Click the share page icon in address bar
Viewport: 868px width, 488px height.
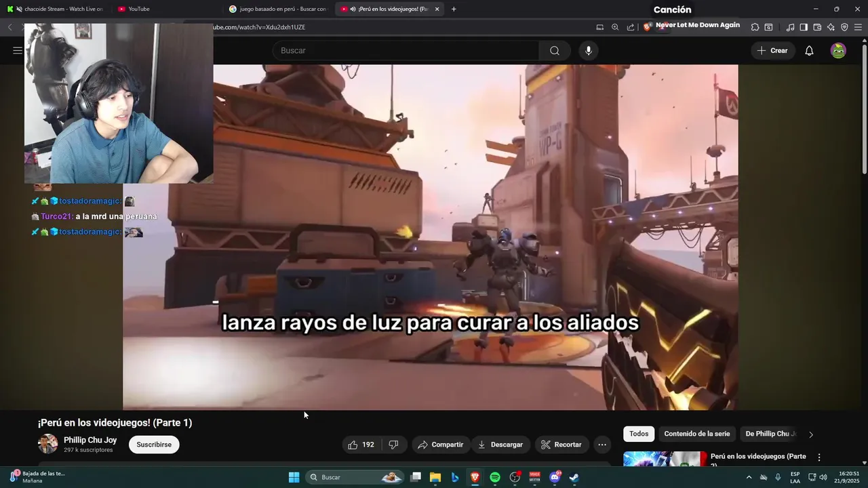(x=631, y=27)
